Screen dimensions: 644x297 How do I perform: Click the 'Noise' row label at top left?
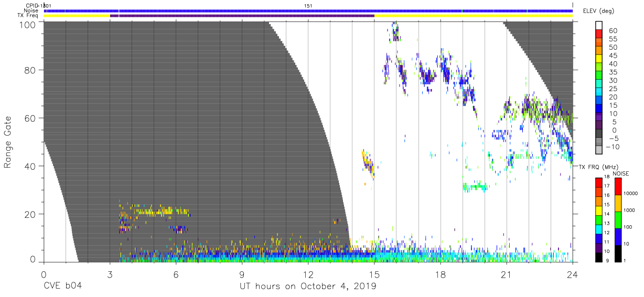tap(32, 10)
